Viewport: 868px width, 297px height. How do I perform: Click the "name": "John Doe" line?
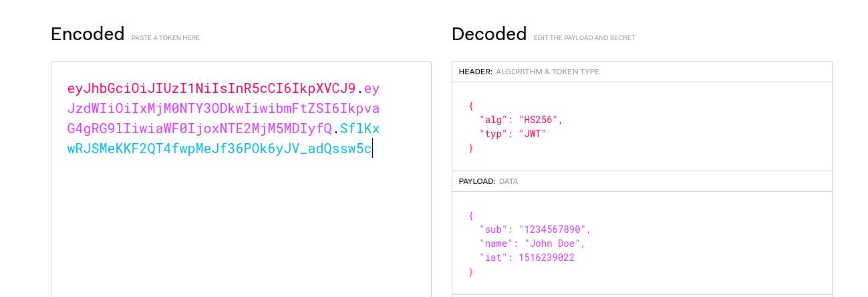532,243
